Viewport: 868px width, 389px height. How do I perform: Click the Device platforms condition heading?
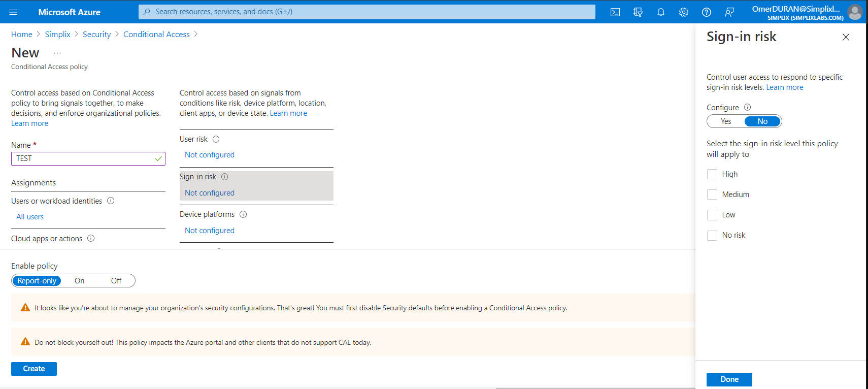pyautogui.click(x=207, y=214)
